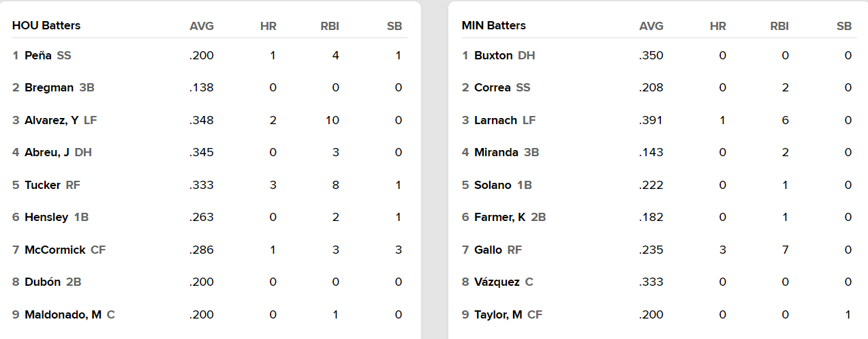868x339 pixels.
Task: Click the HOU Batters AVG column header
Action: pos(202,26)
